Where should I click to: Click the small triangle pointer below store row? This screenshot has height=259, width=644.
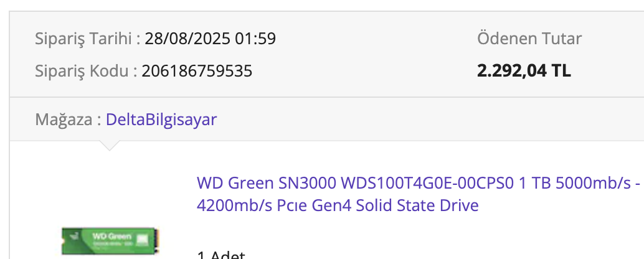[109, 146]
